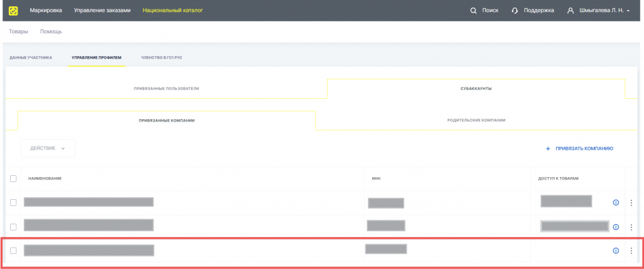Expand the Действие dropdown
The width and height of the screenshot is (644, 269).
(48, 148)
